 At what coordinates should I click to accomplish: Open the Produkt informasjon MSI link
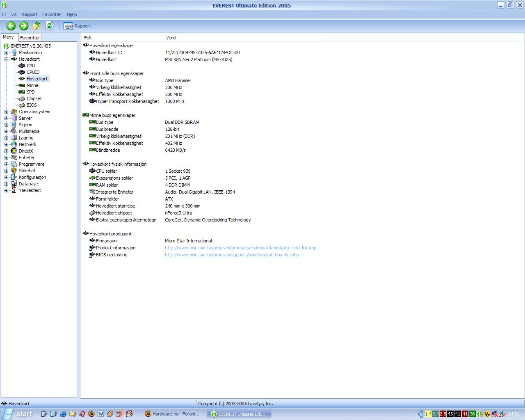pos(241,248)
